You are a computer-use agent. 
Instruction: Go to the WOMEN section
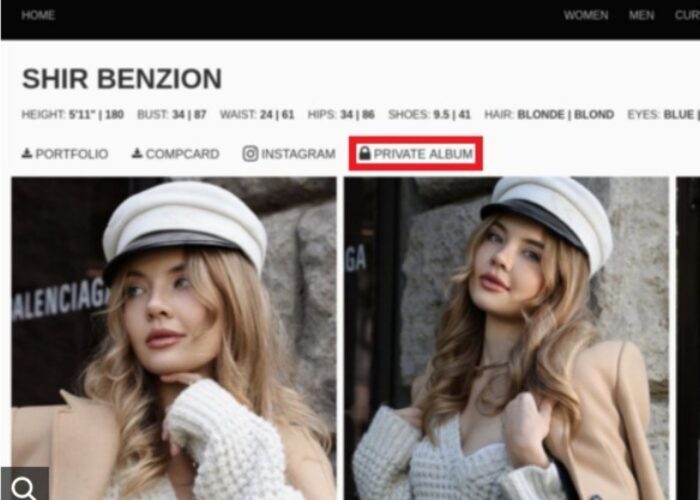coord(586,15)
